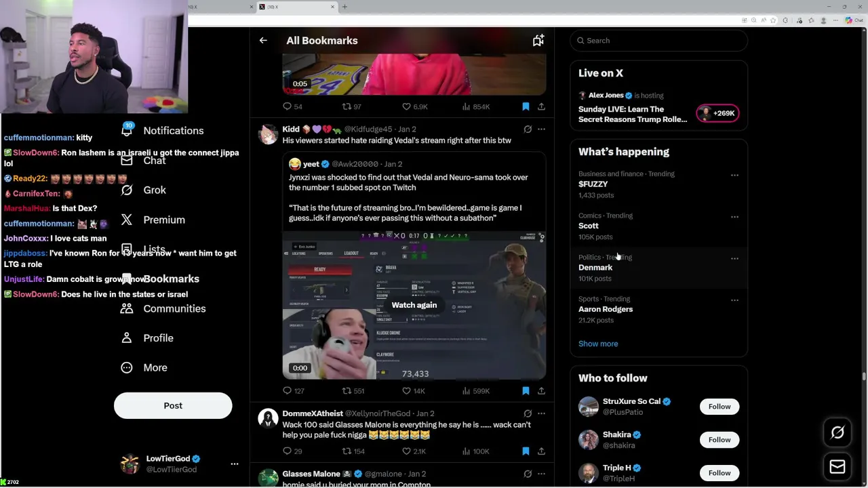View analytics for Kidd's post (599K)
The height and width of the screenshot is (488, 868).
point(475,391)
